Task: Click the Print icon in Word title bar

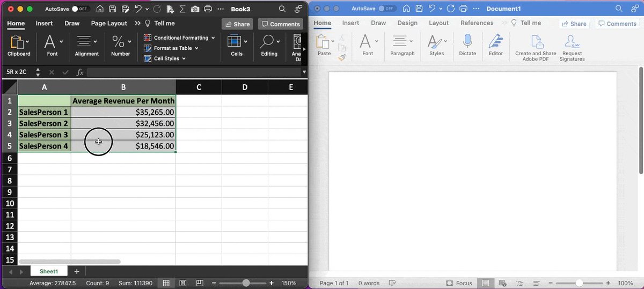Action: 464,9
